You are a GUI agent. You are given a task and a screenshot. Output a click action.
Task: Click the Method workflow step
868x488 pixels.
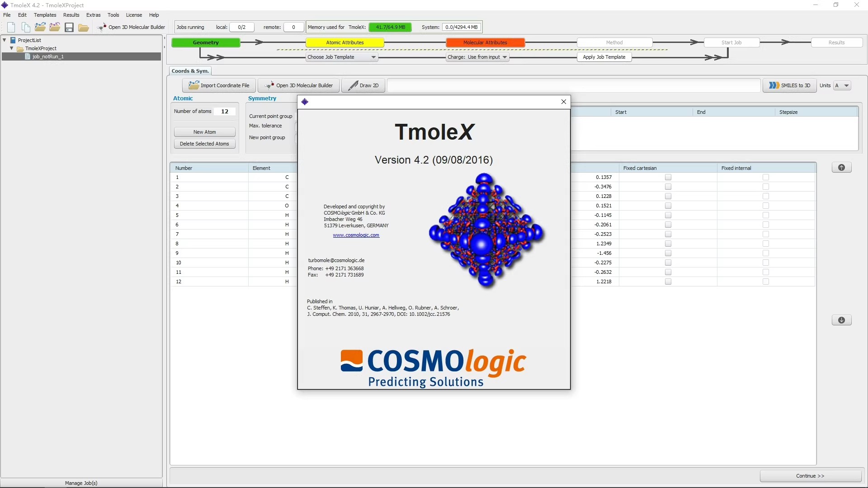point(614,42)
